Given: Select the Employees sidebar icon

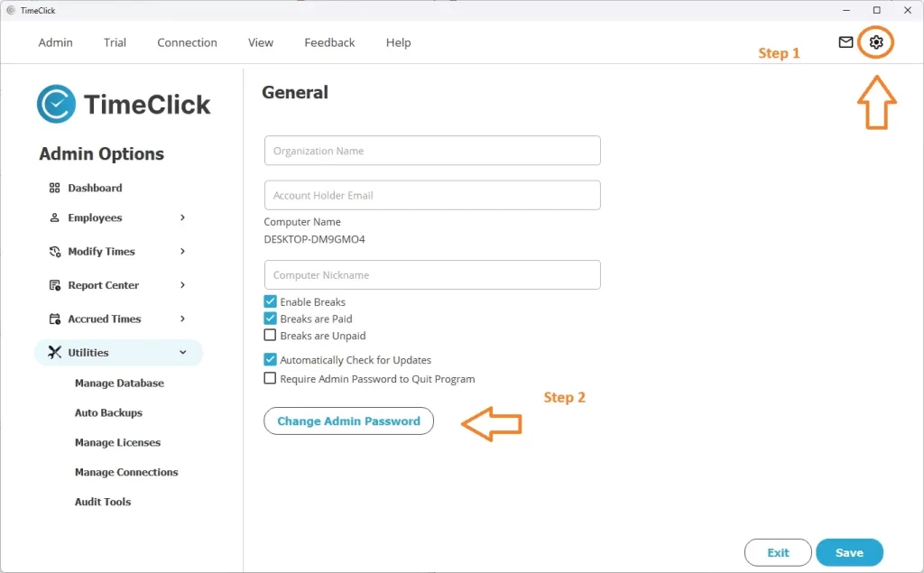Looking at the screenshot, I should [x=56, y=217].
